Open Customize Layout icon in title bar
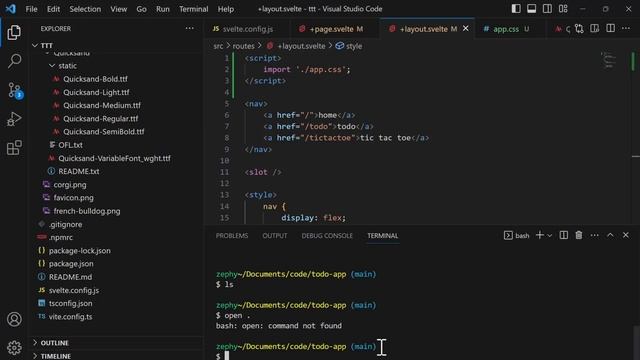Image resolution: width=640 pixels, height=360 pixels. coord(563,9)
